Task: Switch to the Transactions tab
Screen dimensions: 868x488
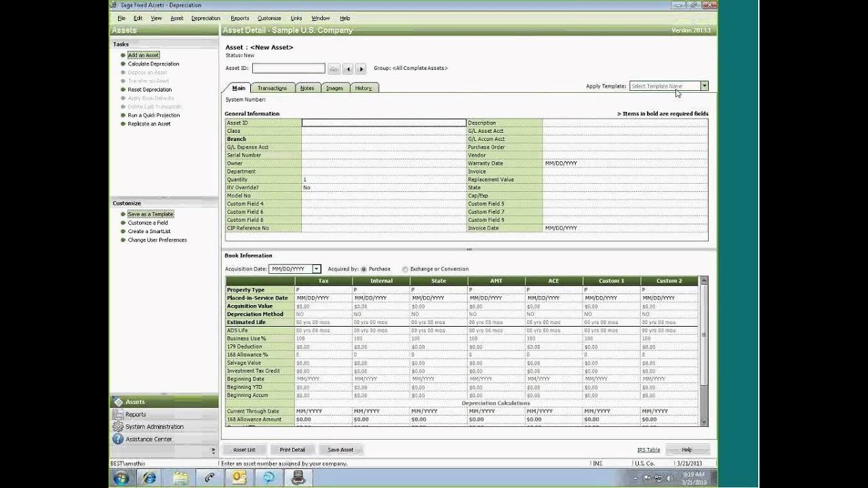Action: [x=273, y=87]
